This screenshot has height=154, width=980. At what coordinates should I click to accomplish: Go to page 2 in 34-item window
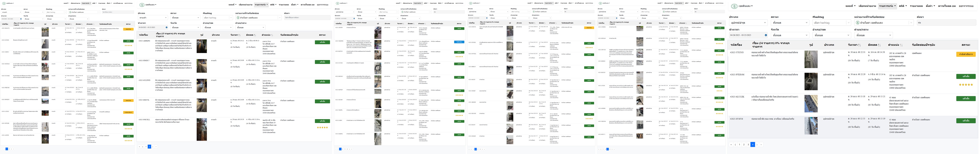pyautogui.click(x=744, y=144)
